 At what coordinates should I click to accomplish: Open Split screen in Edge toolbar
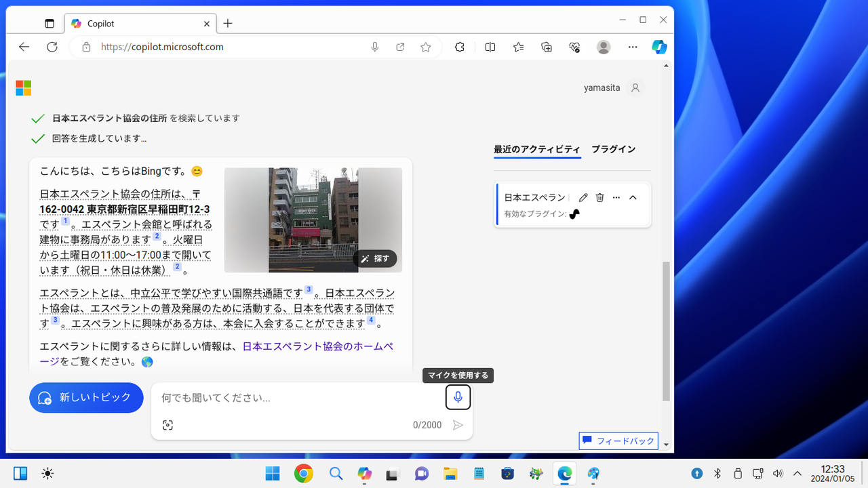(490, 47)
